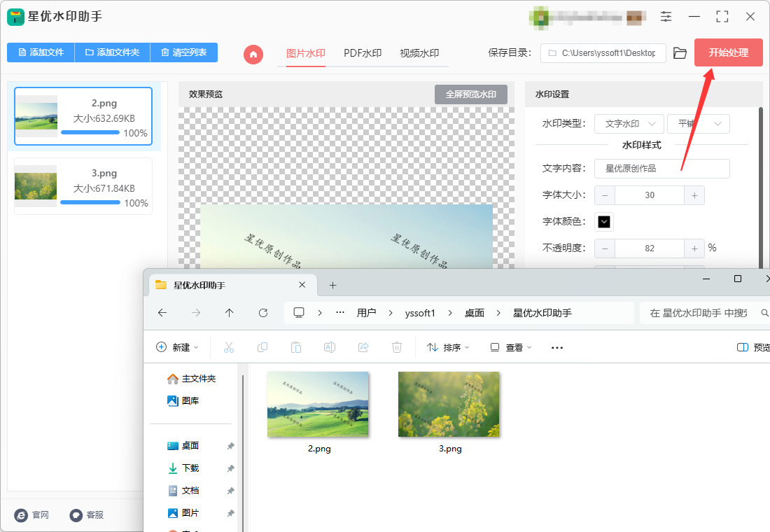
Task: Increase the 字体大小 value with plus
Action: point(694,195)
